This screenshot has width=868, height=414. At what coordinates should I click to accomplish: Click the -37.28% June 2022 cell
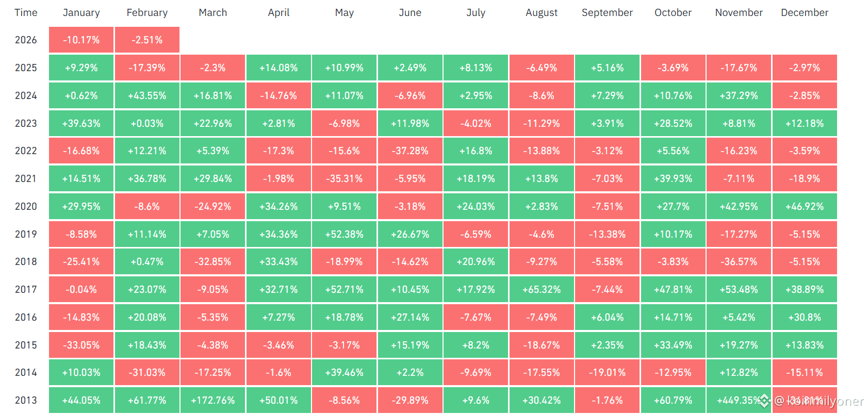click(x=410, y=151)
